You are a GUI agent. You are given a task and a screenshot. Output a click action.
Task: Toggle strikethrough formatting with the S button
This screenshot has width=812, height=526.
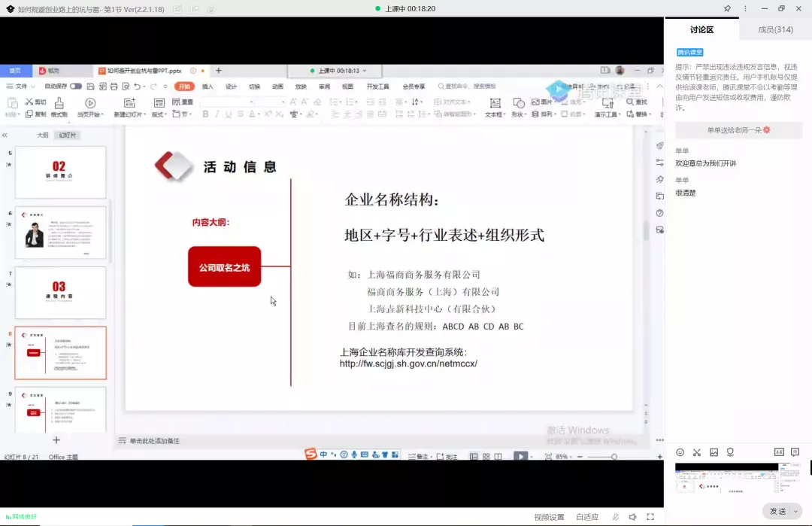[x=241, y=114]
